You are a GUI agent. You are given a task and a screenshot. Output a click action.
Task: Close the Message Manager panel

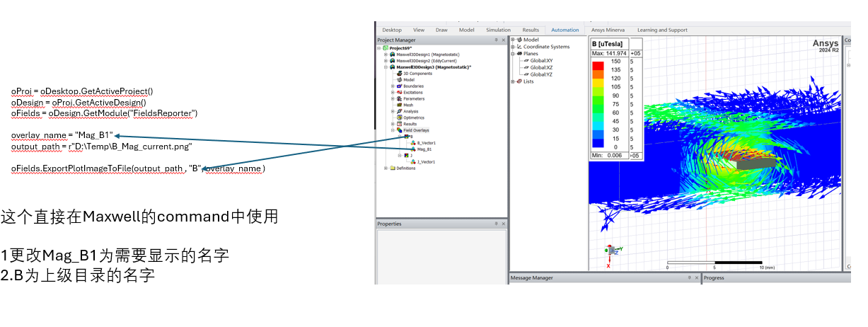[x=696, y=278]
